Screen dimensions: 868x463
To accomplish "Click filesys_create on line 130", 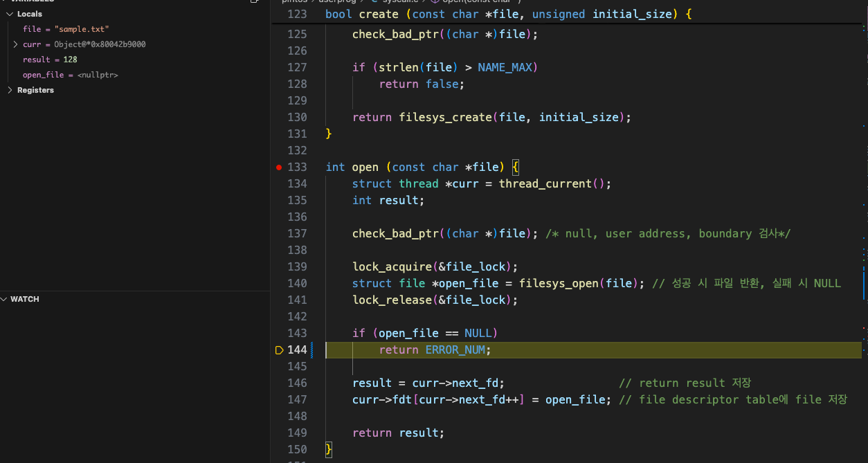I will [446, 117].
